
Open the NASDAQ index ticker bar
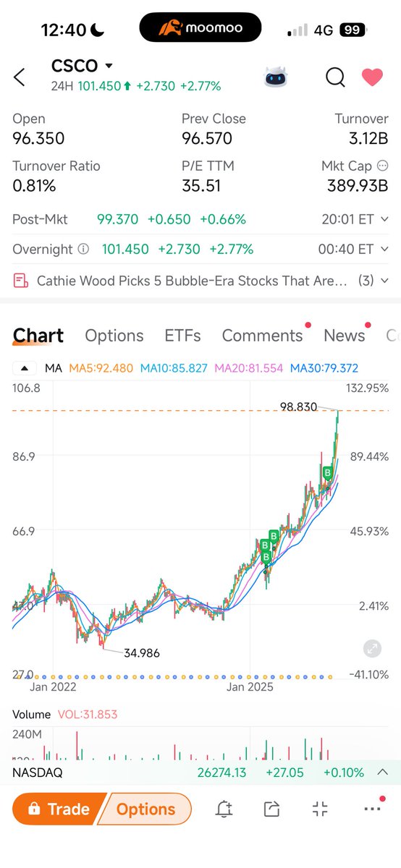pyautogui.click(x=200, y=773)
